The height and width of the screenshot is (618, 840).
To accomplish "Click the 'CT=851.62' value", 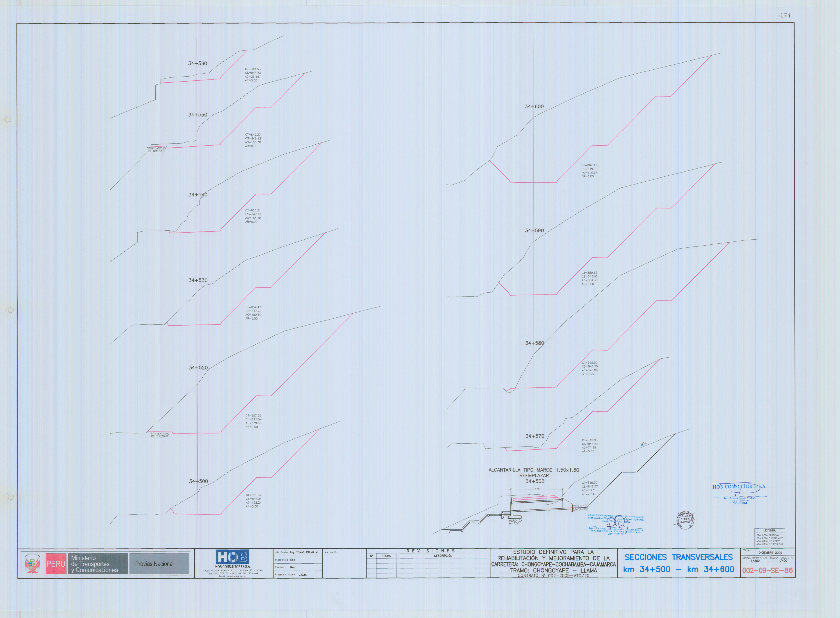I will [x=254, y=495].
